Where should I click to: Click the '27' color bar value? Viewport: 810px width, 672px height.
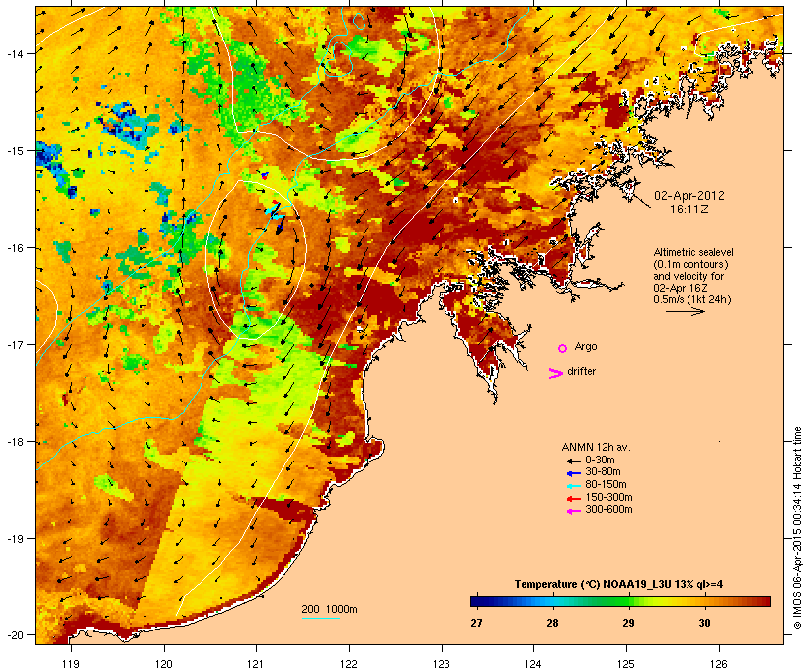pos(476,623)
